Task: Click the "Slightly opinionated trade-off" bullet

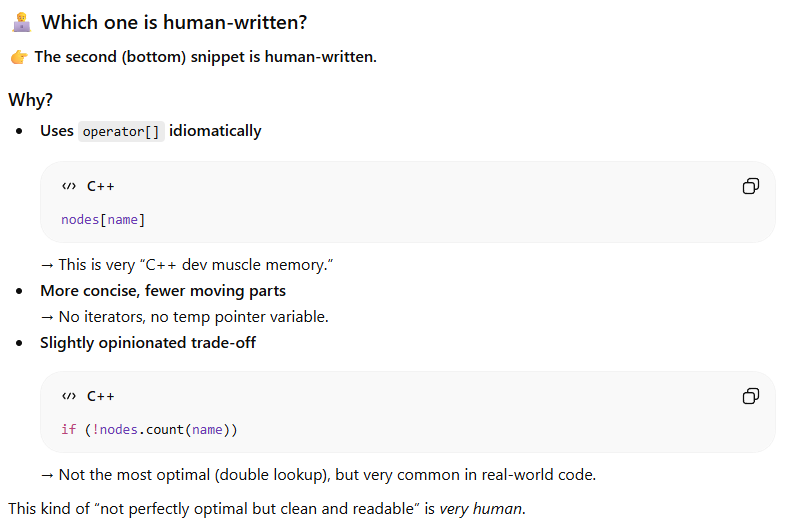Action: [x=148, y=343]
